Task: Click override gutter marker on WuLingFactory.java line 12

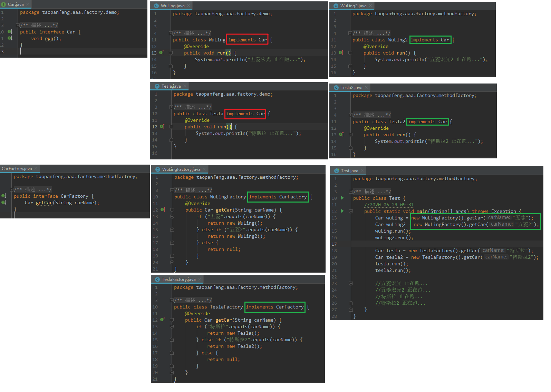Action: click(163, 210)
